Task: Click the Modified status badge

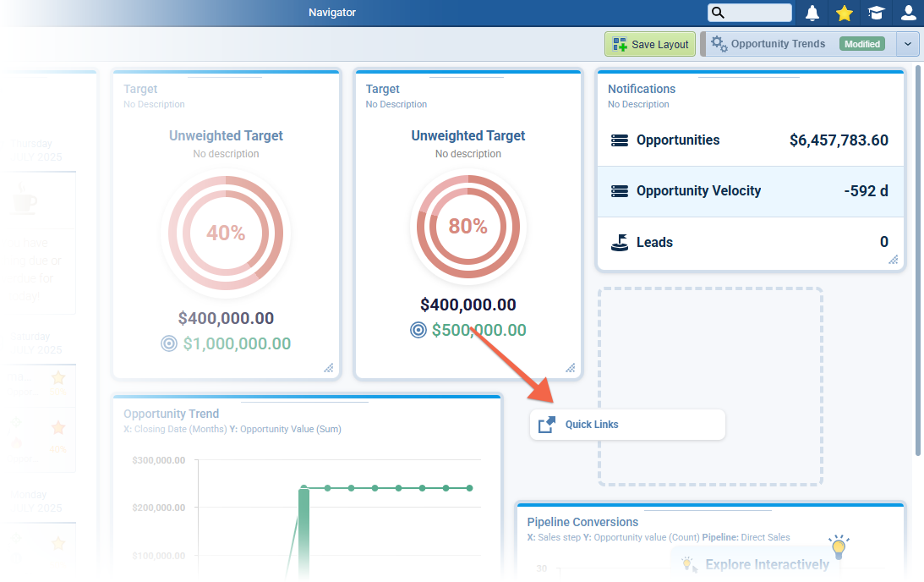Action: click(x=861, y=44)
